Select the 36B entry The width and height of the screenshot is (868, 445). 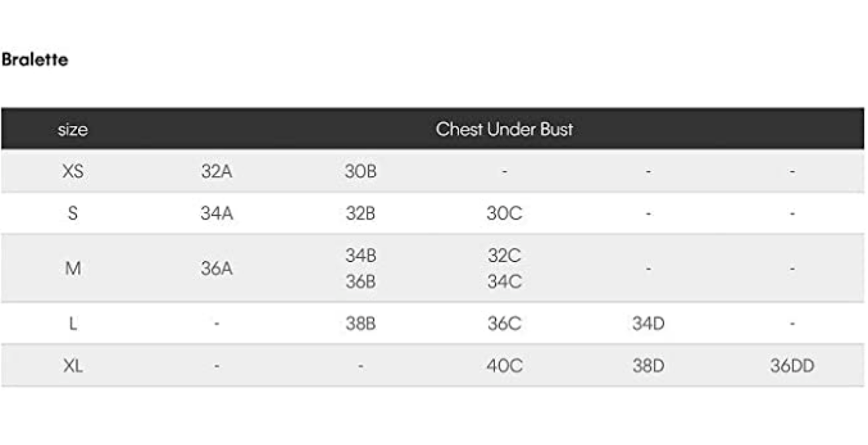pos(360,282)
